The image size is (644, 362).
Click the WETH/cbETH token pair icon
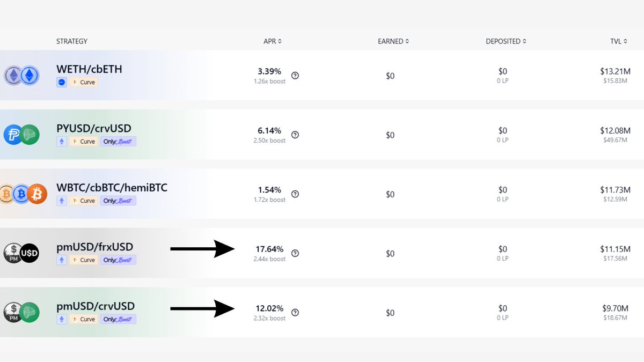[x=22, y=76]
